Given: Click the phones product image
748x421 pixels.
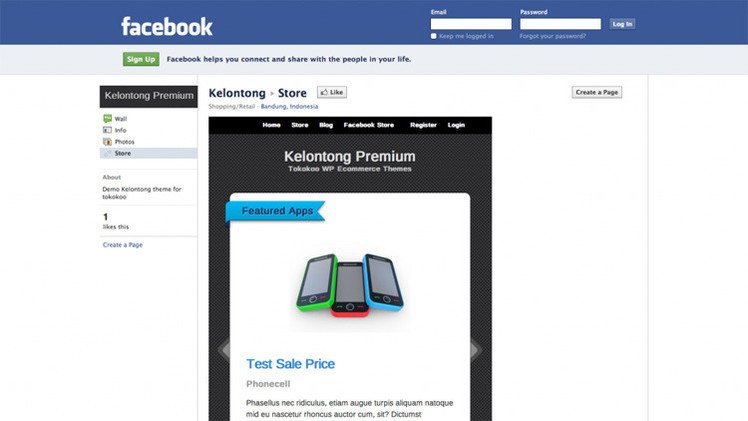Looking at the screenshot, I should tap(350, 285).
